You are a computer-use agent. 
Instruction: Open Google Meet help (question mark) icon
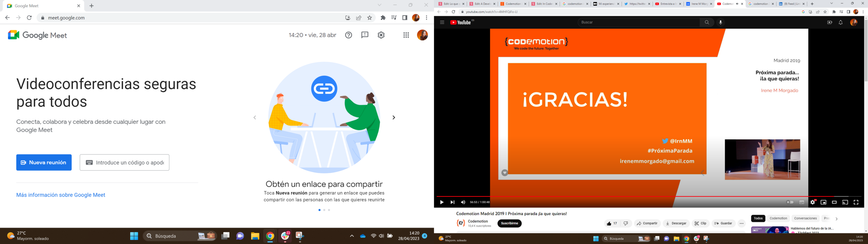pos(349,35)
